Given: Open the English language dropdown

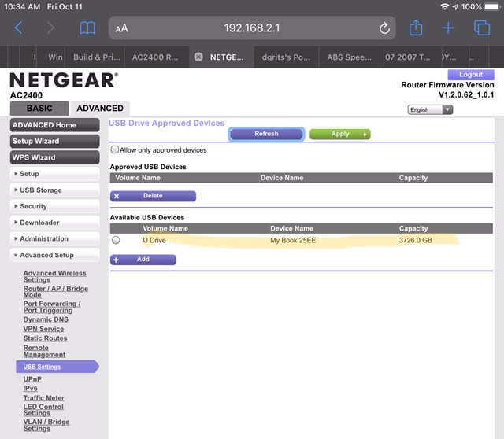Looking at the screenshot, I should (x=430, y=110).
